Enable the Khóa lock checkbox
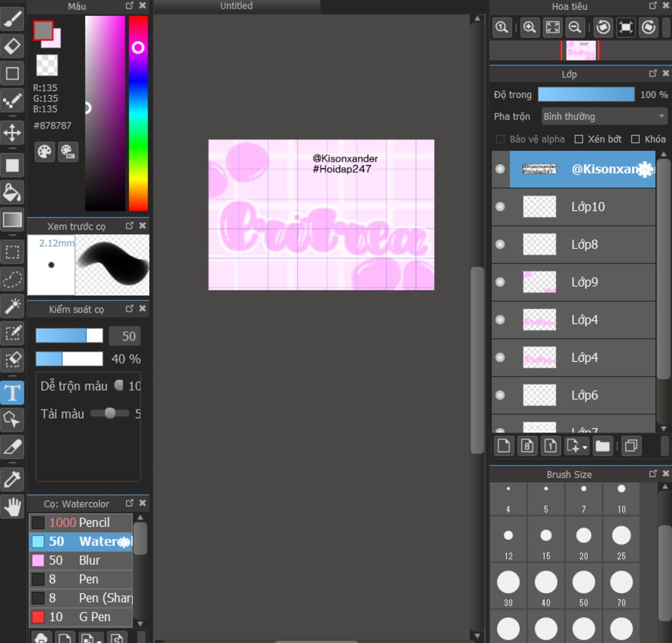The height and width of the screenshot is (643, 672). 635,139
